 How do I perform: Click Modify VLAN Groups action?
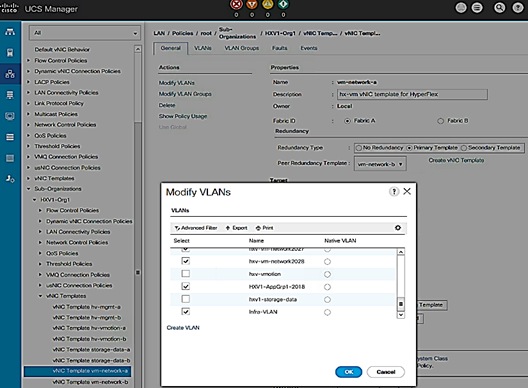click(x=185, y=94)
